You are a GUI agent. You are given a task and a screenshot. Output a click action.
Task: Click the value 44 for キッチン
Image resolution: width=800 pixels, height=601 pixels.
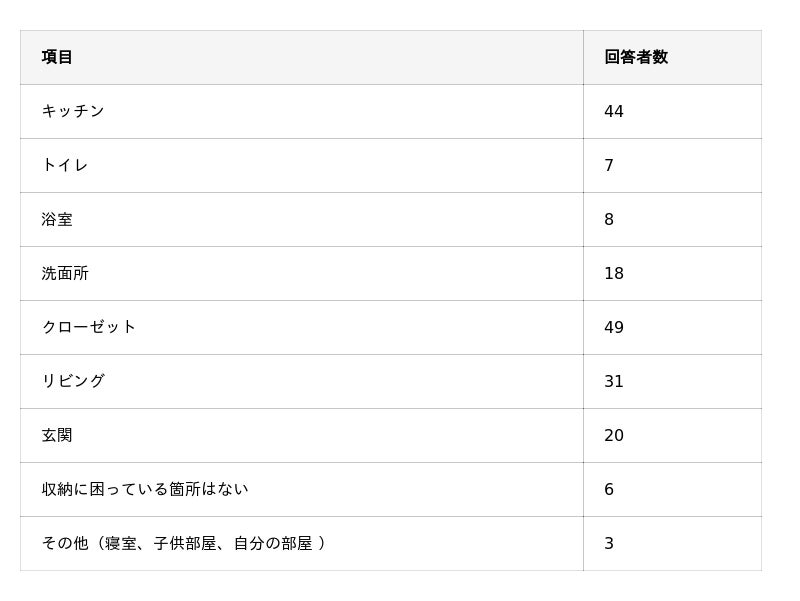614,111
